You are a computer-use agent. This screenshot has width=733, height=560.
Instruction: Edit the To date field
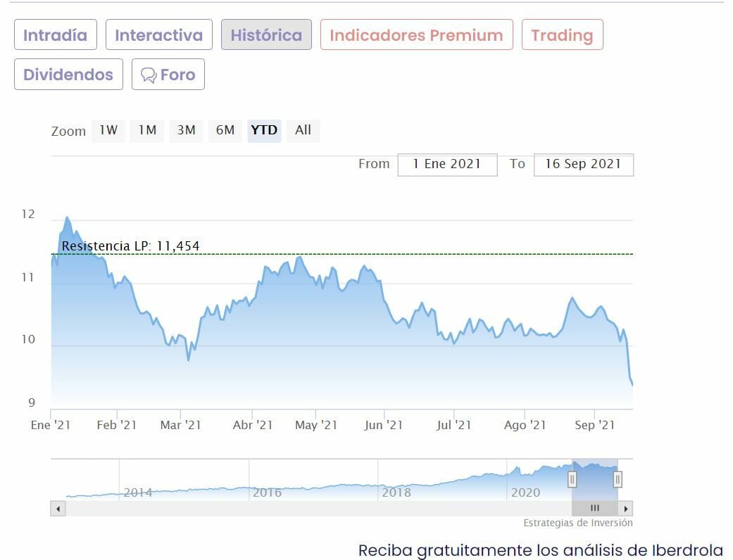[x=583, y=164]
